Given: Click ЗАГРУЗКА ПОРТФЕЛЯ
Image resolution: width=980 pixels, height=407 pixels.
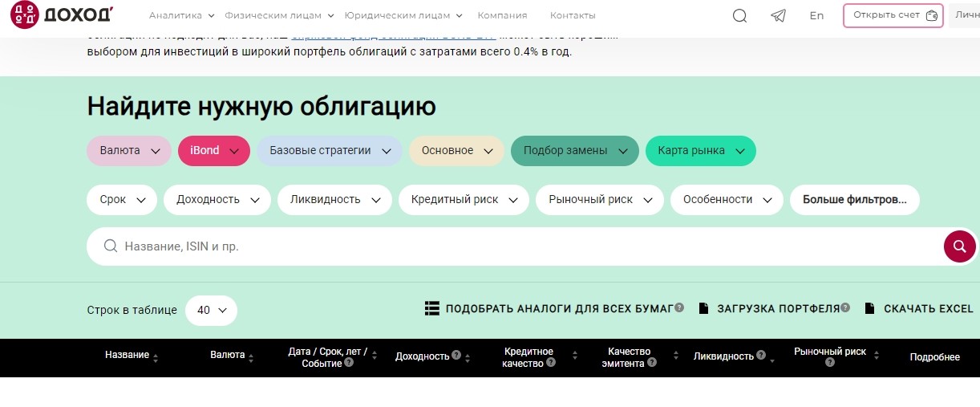Looking at the screenshot, I should click(778, 308).
